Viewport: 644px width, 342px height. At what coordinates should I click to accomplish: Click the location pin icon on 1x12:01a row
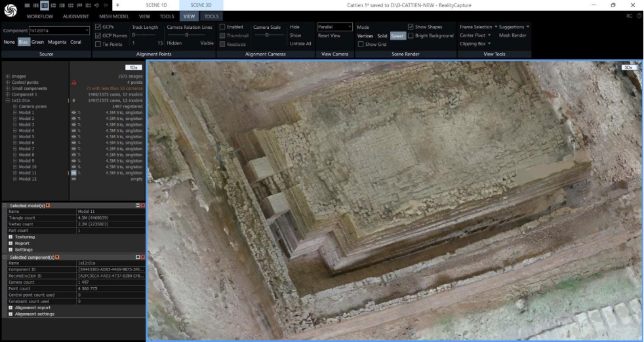click(74, 101)
